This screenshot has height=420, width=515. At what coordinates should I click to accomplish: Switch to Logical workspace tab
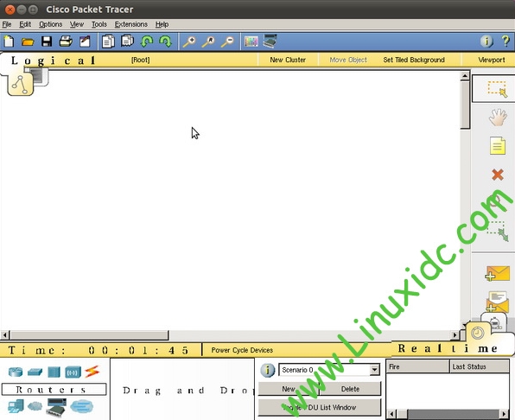click(x=21, y=84)
